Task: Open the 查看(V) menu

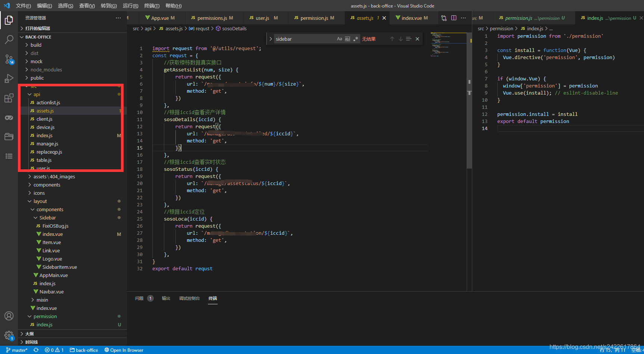Action: coord(87,6)
